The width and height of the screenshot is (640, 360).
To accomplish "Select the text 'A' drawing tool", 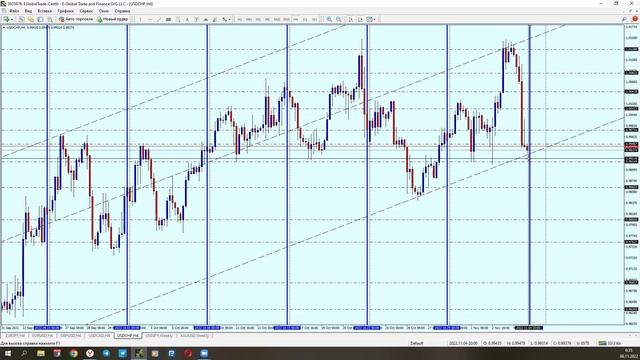I will coord(187,19).
